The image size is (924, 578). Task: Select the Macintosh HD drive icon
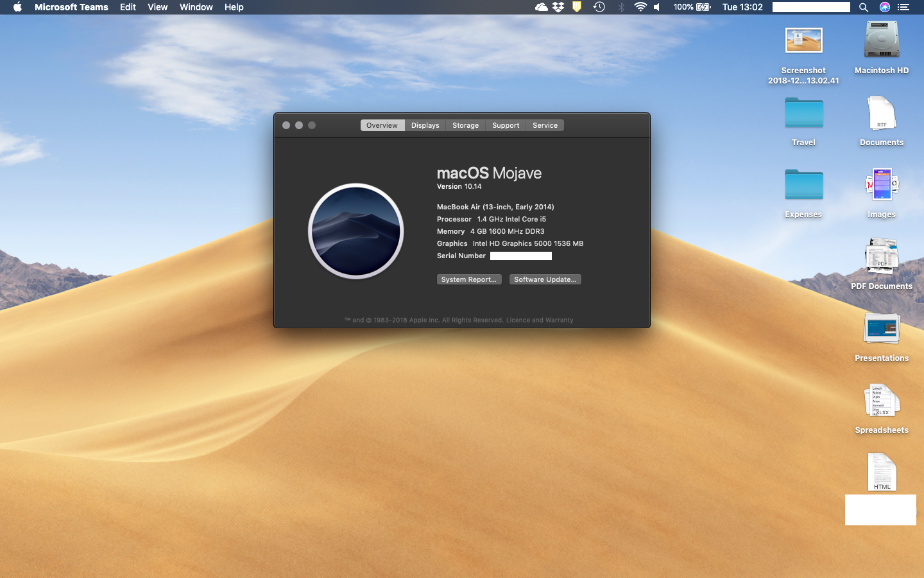click(882, 40)
